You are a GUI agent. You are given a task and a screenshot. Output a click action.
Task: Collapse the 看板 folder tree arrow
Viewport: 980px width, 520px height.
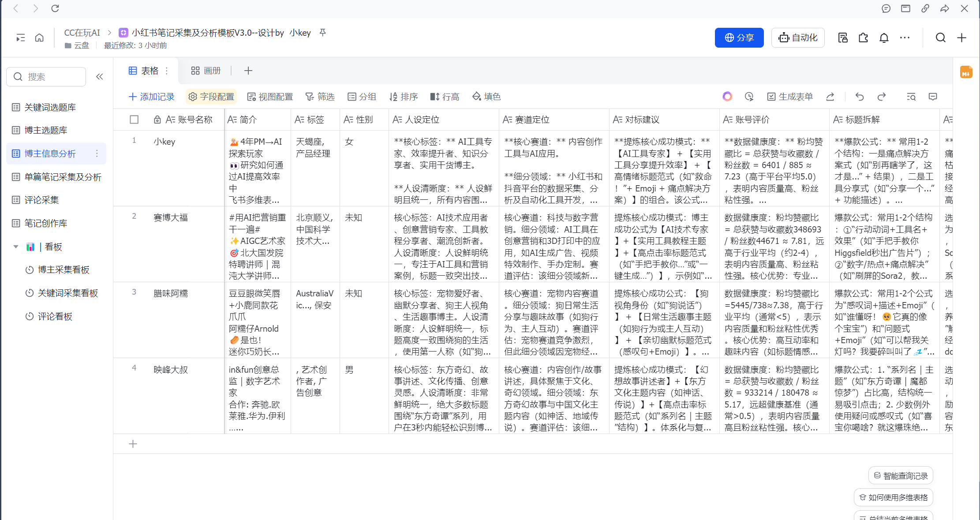[x=16, y=247]
